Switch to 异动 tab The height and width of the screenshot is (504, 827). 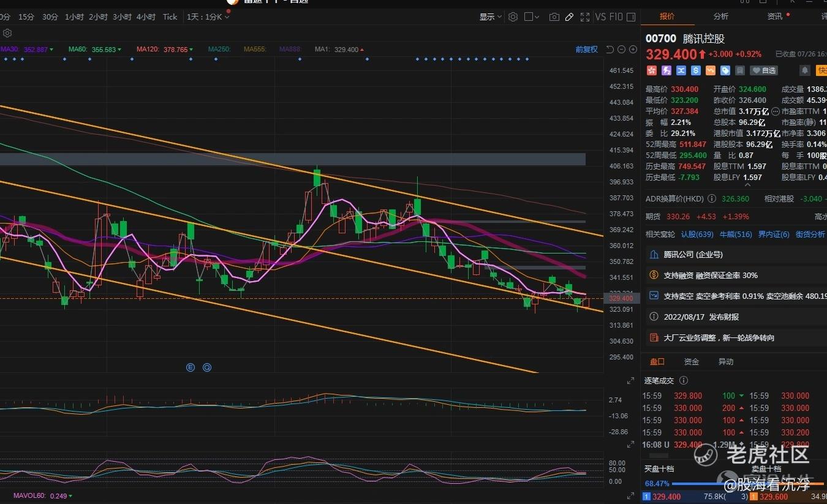click(726, 362)
